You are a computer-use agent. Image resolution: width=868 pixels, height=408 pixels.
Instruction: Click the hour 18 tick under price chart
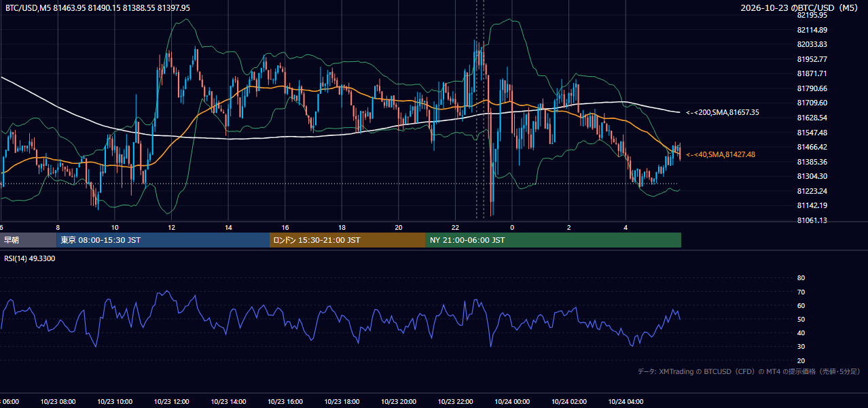pos(342,227)
